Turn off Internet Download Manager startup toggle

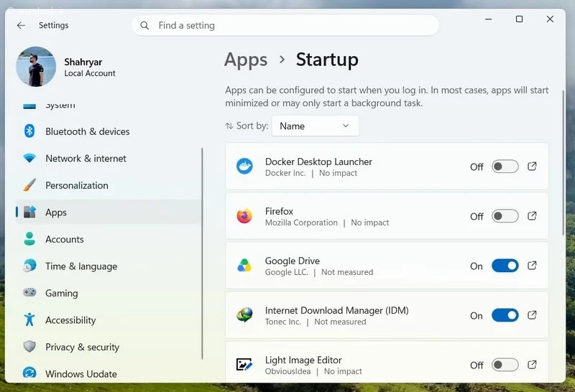pyautogui.click(x=505, y=315)
